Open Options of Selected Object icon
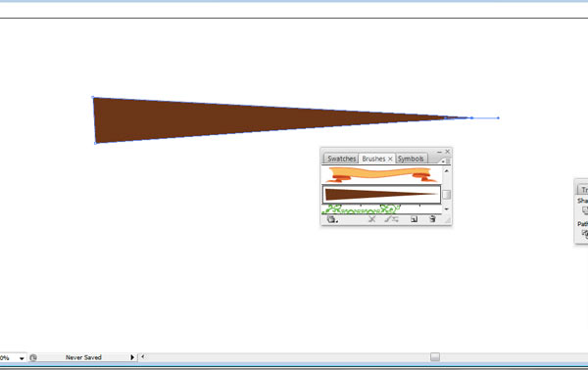588x370 pixels. [391, 219]
